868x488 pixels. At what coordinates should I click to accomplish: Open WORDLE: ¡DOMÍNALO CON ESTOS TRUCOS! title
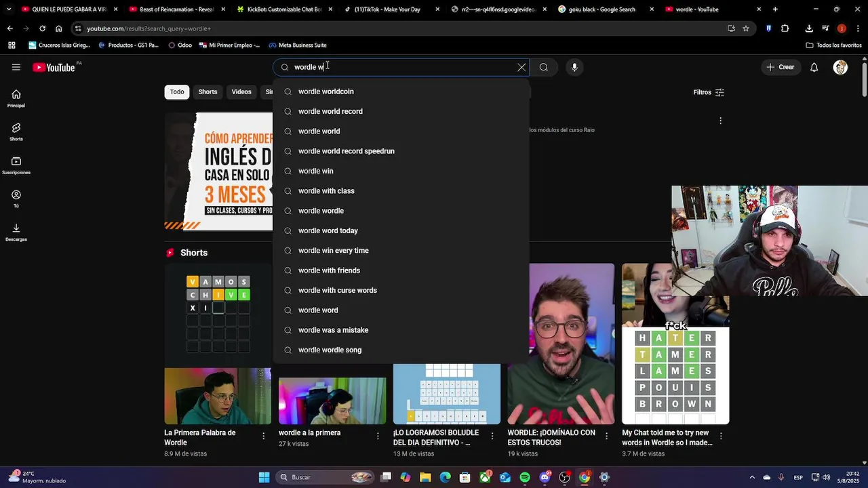551,438
